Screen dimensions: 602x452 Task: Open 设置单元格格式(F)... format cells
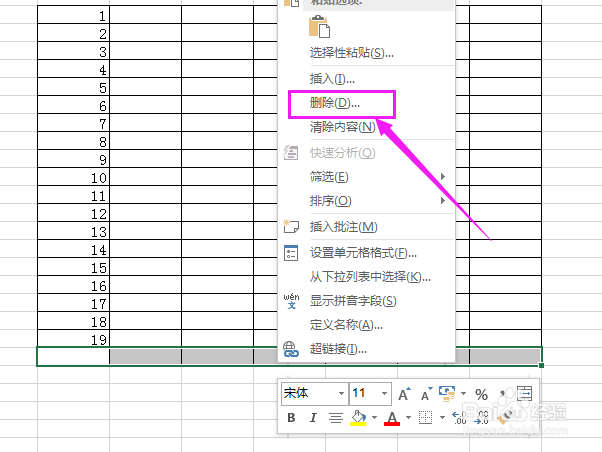363,253
